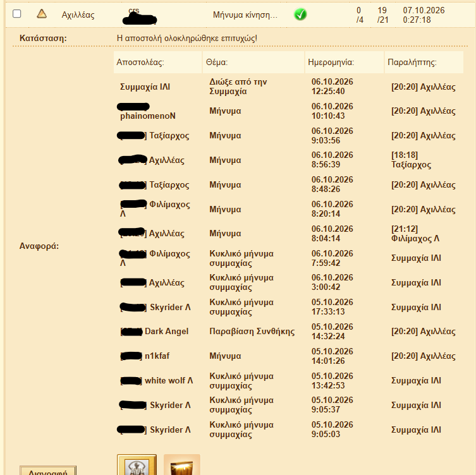Click sender Skyrider Λ in the 9:05:37 row
The height and width of the screenshot is (475, 476).
[170, 406]
